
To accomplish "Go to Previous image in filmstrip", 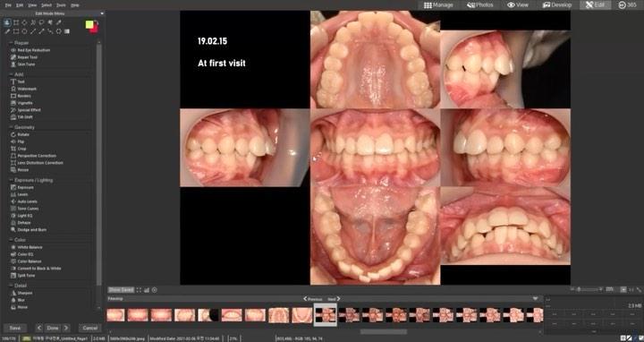I will click(313, 299).
